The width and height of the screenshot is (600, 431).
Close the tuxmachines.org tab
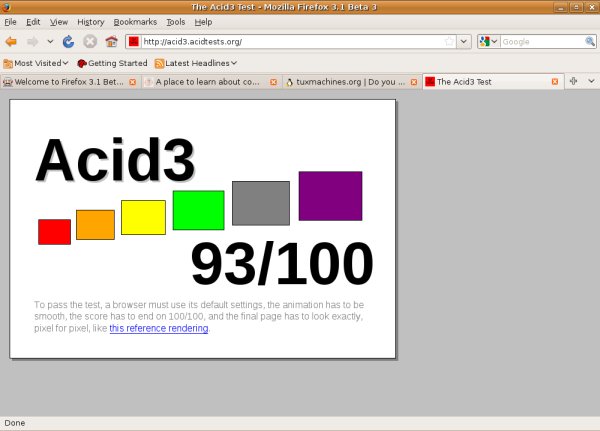tap(414, 82)
